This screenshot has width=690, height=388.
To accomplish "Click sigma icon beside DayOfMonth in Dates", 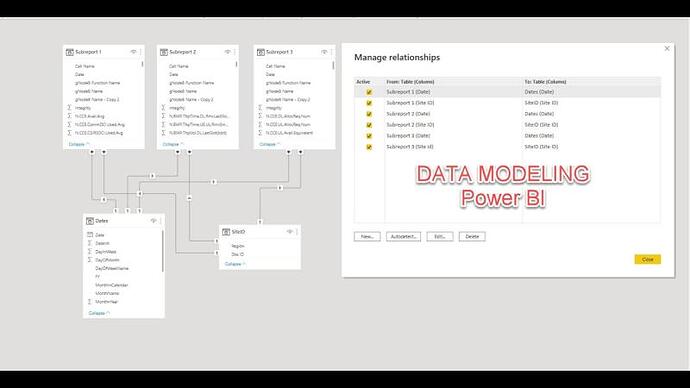I will [90, 260].
